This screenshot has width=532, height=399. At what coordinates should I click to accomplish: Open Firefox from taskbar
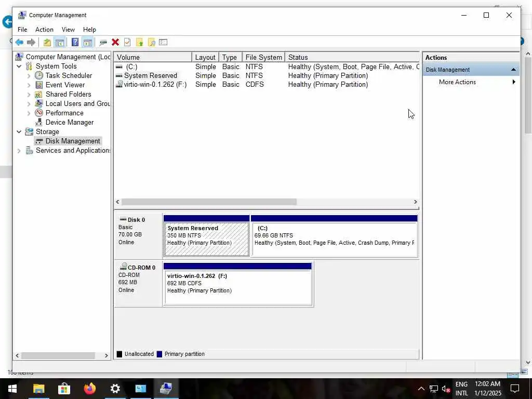coord(89,389)
